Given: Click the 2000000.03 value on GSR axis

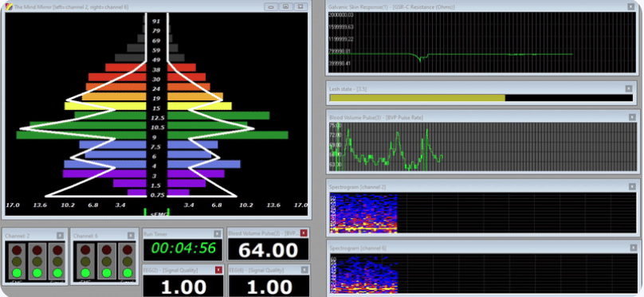Looking at the screenshot, I should [x=341, y=15].
